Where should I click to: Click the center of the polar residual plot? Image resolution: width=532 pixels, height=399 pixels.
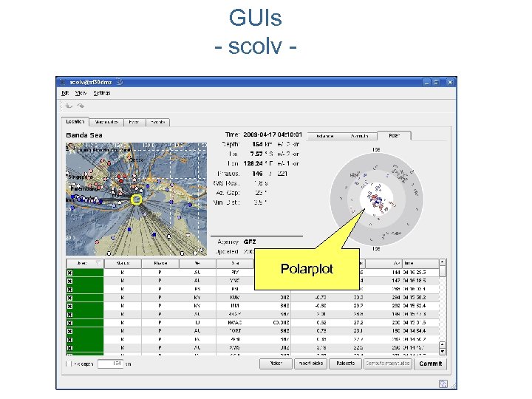[x=377, y=199]
